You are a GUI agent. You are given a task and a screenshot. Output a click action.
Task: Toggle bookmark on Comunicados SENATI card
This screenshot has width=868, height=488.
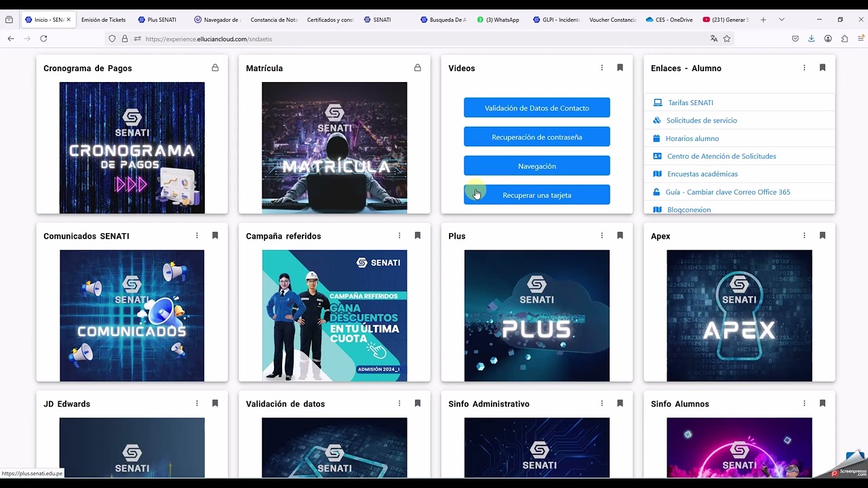pyautogui.click(x=215, y=236)
